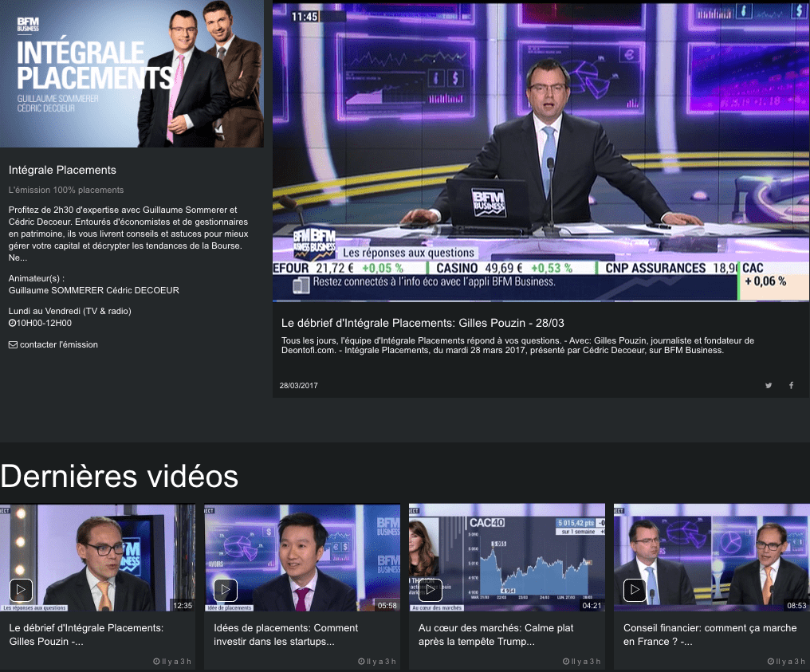Open 'Idées de placements: Comment investir dans les startups' title

point(285,635)
